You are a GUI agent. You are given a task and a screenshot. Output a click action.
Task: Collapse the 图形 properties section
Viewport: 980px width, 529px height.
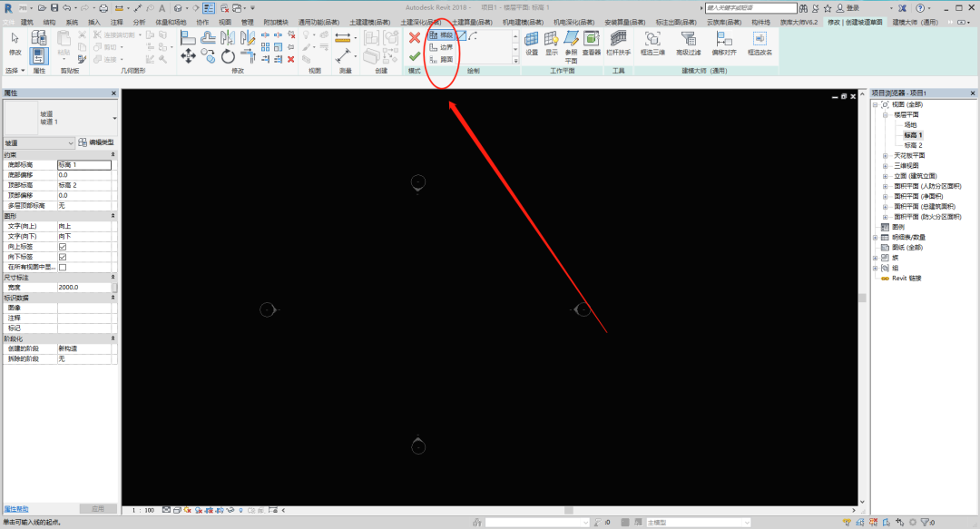click(x=113, y=216)
